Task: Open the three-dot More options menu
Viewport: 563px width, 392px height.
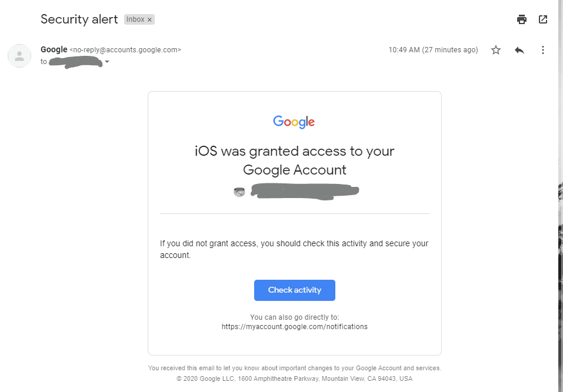Action: (x=543, y=50)
